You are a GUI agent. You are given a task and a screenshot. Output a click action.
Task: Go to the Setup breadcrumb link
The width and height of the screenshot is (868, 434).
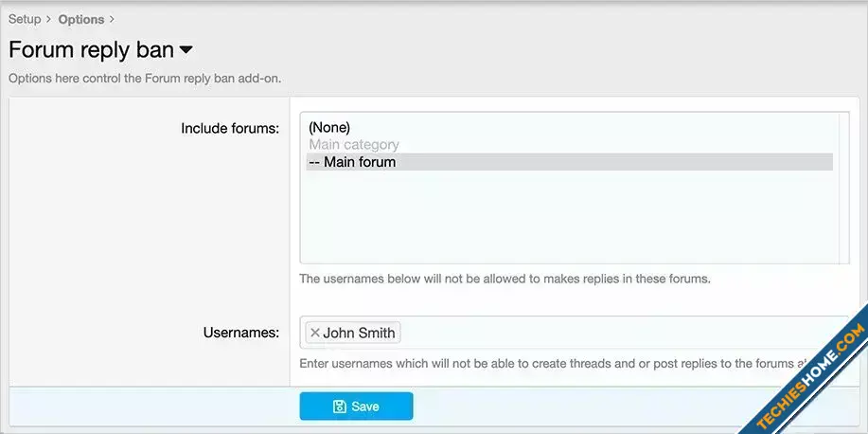25,19
